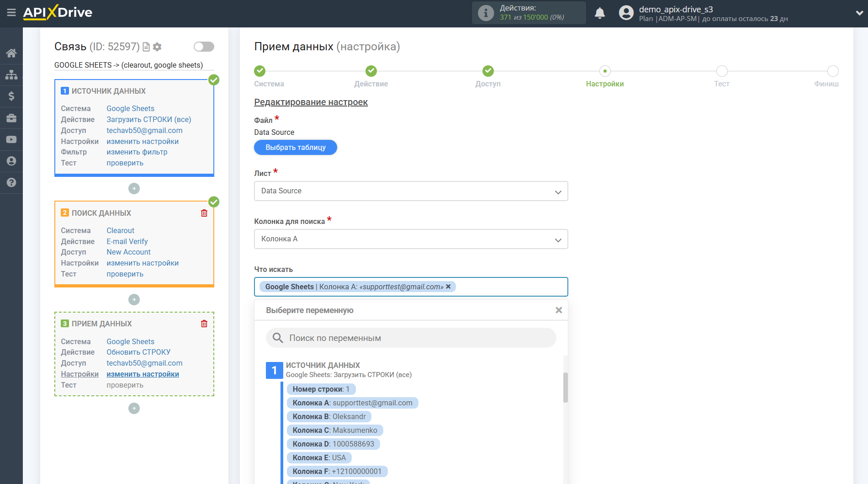The height and width of the screenshot is (484, 868).
Task: Click the Выбрать таблицу button
Action: tap(296, 148)
